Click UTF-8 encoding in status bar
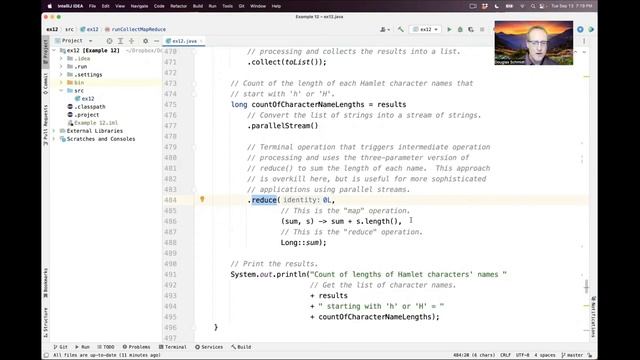The width and height of the screenshot is (640, 360). (x=522, y=355)
